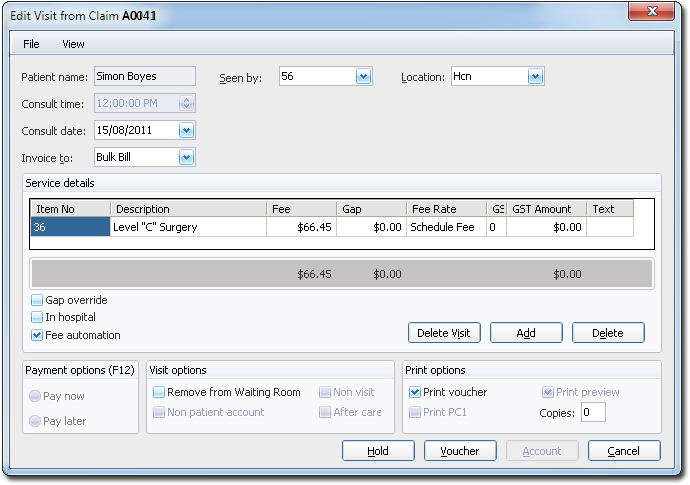Click the Delete Visit button
This screenshot has height=485, width=690.
coord(445,333)
